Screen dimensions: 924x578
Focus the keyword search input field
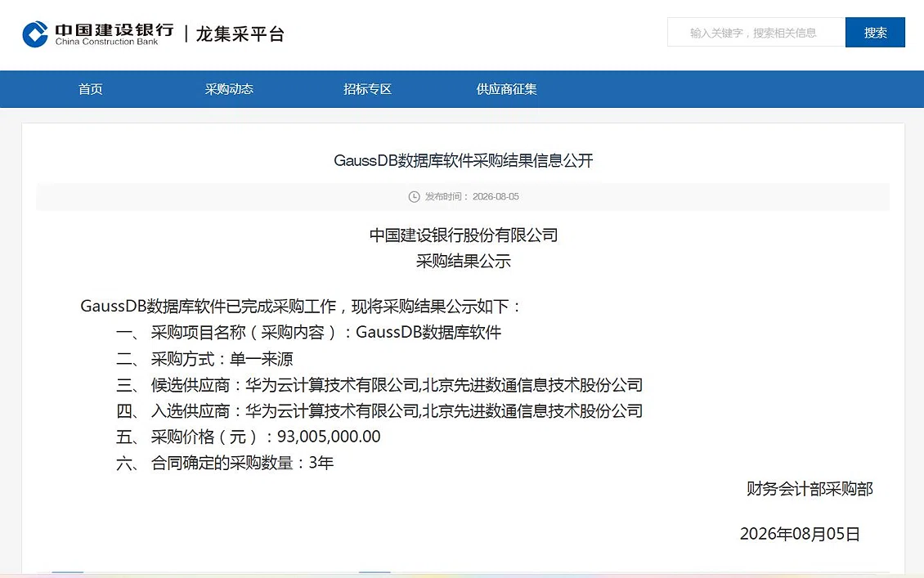756,33
